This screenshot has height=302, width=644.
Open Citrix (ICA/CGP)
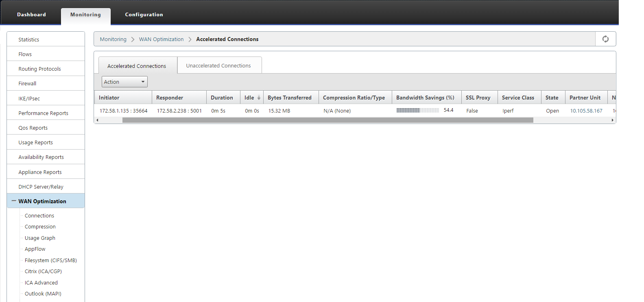(43, 271)
